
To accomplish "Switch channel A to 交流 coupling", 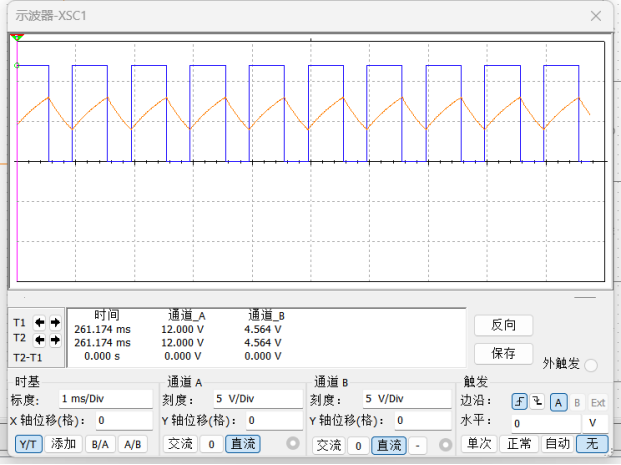I will (179, 444).
